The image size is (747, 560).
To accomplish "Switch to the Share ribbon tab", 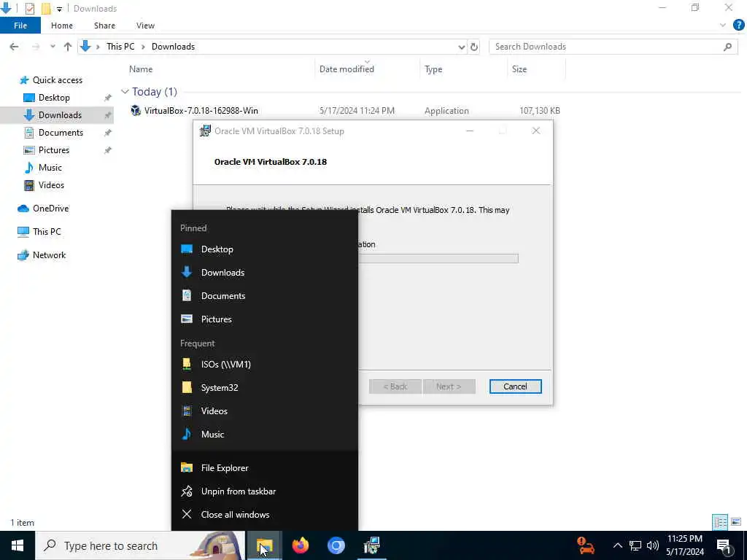I will [x=104, y=26].
